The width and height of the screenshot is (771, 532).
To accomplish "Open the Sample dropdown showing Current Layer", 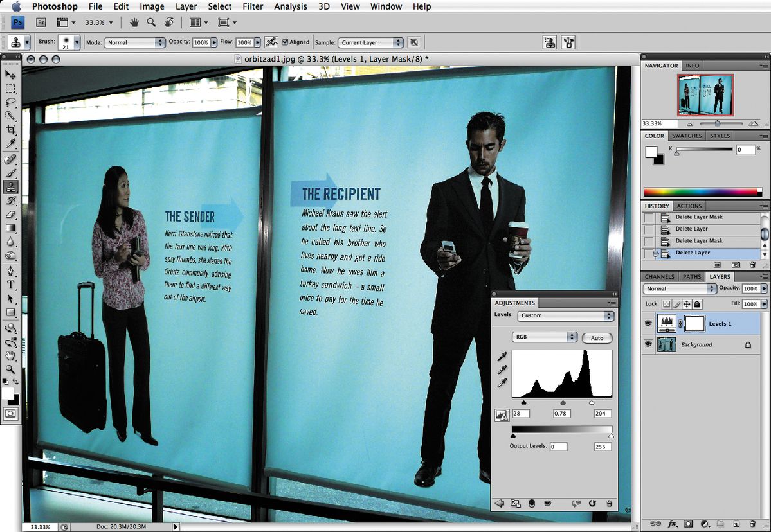I will coord(370,42).
